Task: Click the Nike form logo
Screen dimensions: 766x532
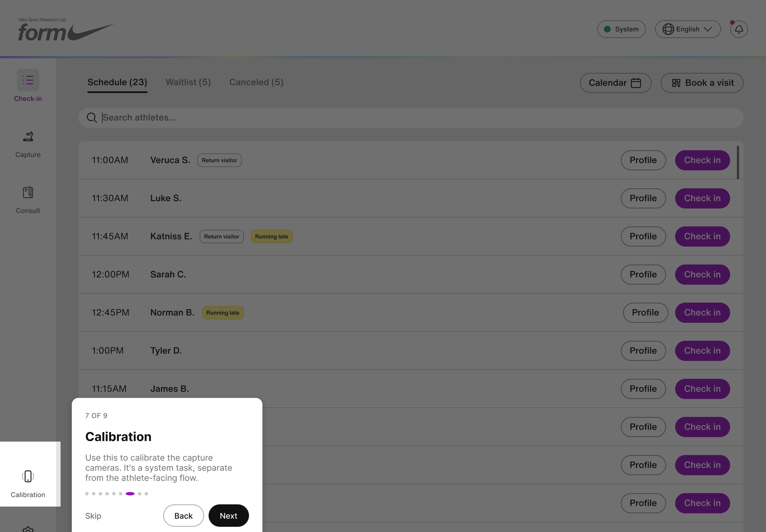Action: [x=66, y=29]
